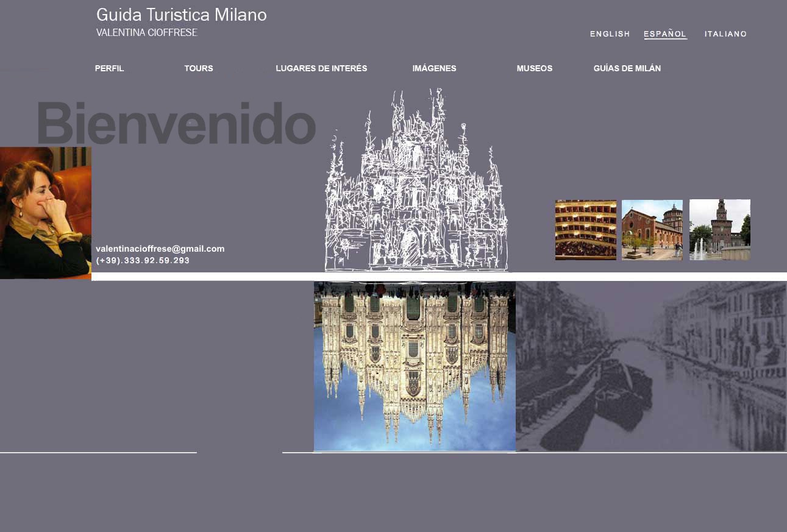Open LUGARES DE INTERÉS section
787x532 pixels.
click(x=321, y=69)
